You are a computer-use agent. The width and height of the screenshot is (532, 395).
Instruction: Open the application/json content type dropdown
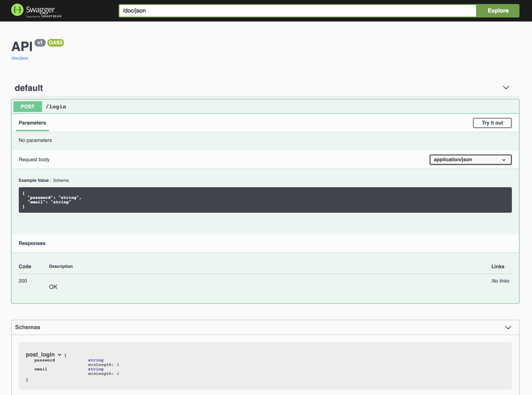point(470,160)
